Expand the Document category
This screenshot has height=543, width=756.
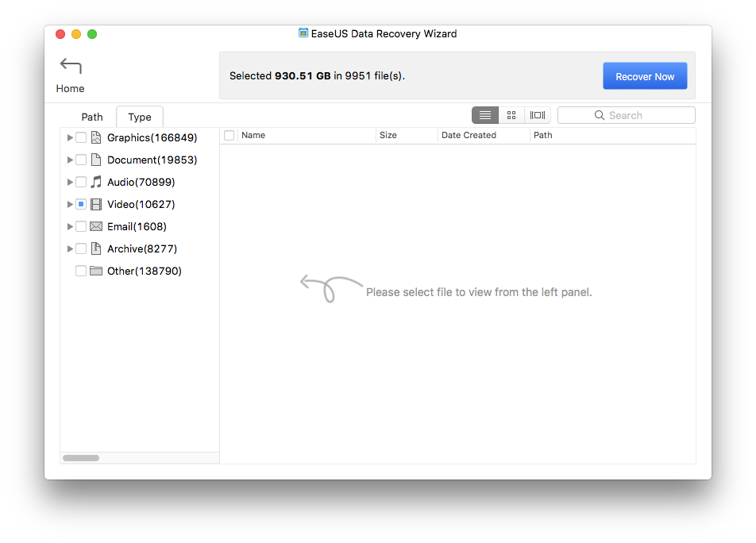click(x=70, y=160)
